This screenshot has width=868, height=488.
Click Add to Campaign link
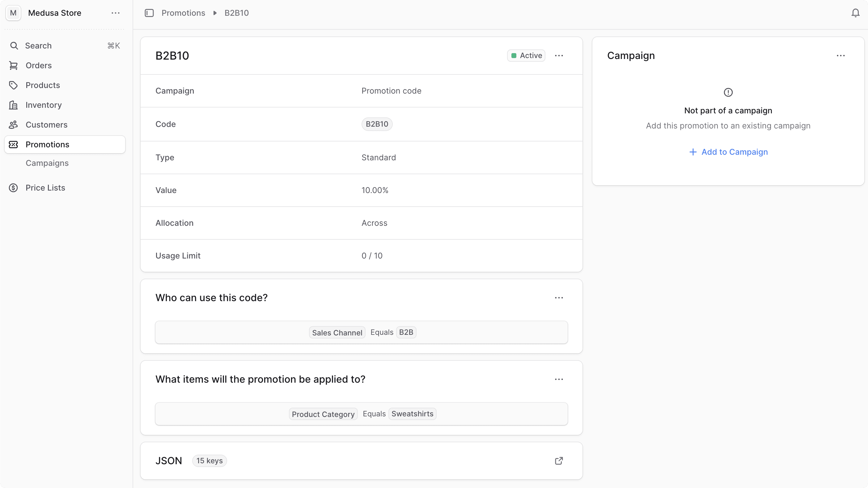click(728, 152)
